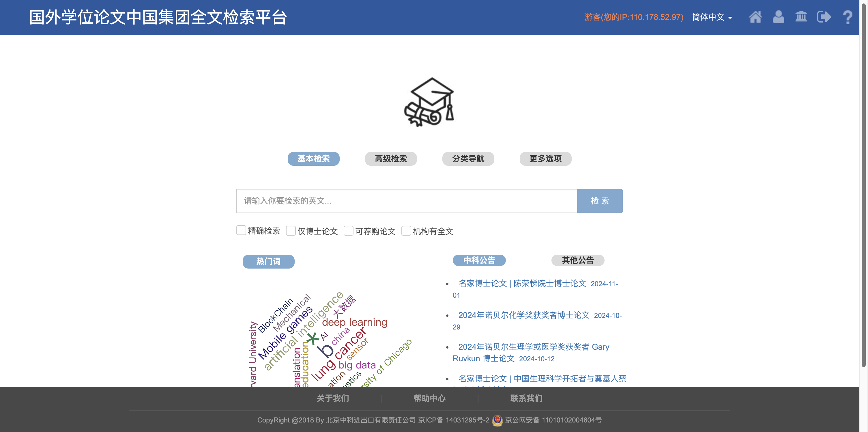Viewport: 868px width, 432px height.
Task: Open the 分类导航 tab
Action: click(468, 159)
